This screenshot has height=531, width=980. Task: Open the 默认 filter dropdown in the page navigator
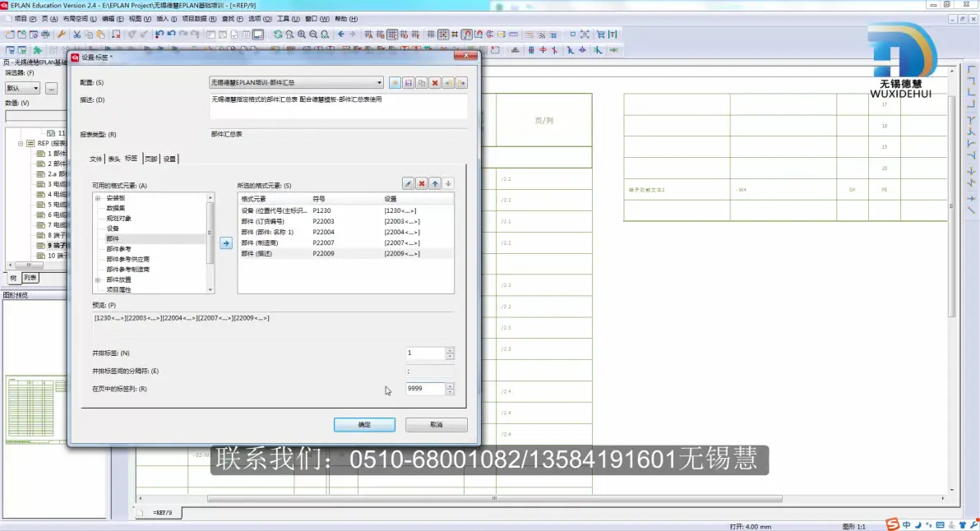coord(35,88)
